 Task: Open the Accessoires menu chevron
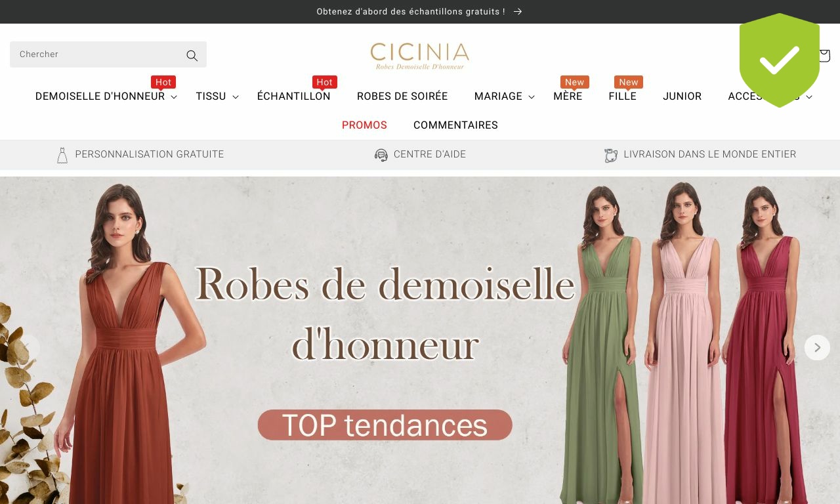click(809, 97)
